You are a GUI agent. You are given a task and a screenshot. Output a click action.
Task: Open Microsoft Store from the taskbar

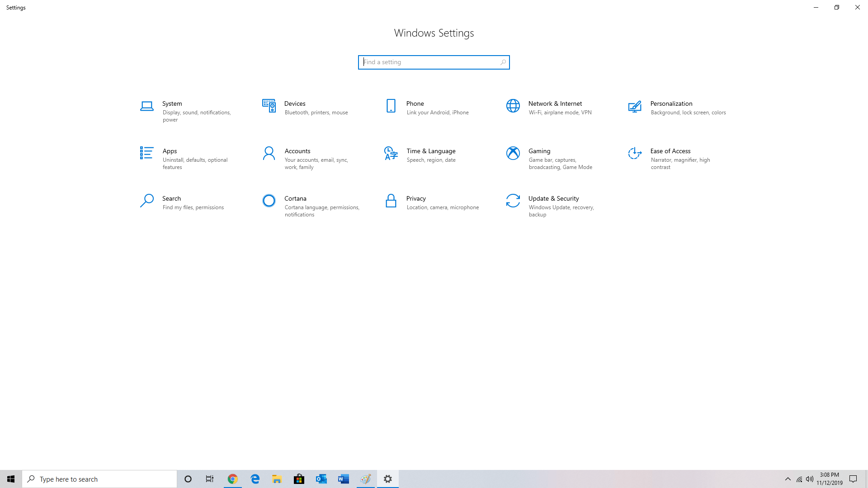pos(299,479)
